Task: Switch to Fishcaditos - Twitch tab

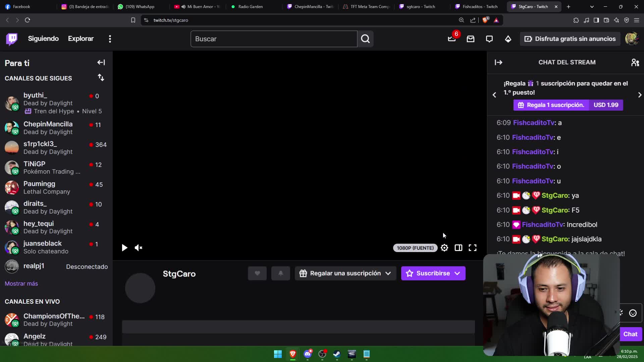Action: click(478, 7)
